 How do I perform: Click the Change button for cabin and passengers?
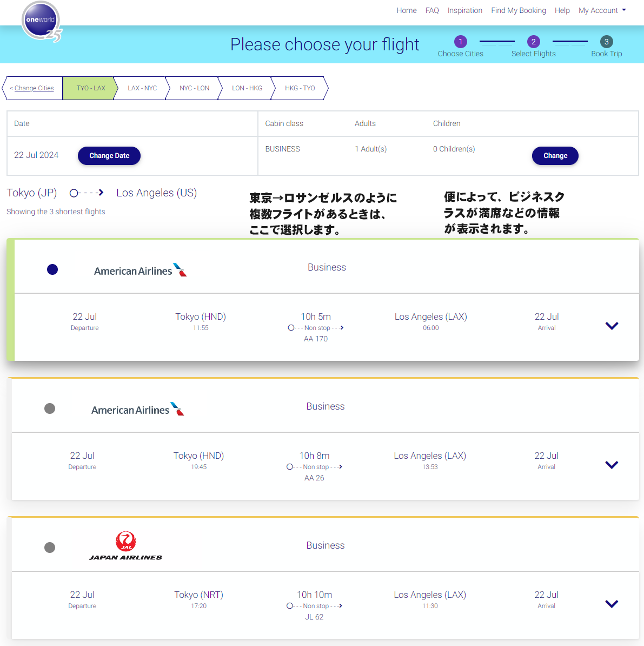[555, 156]
